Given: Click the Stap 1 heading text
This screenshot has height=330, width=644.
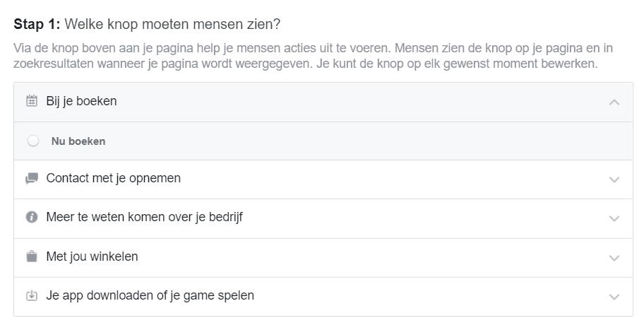Looking at the screenshot, I should (147, 24).
